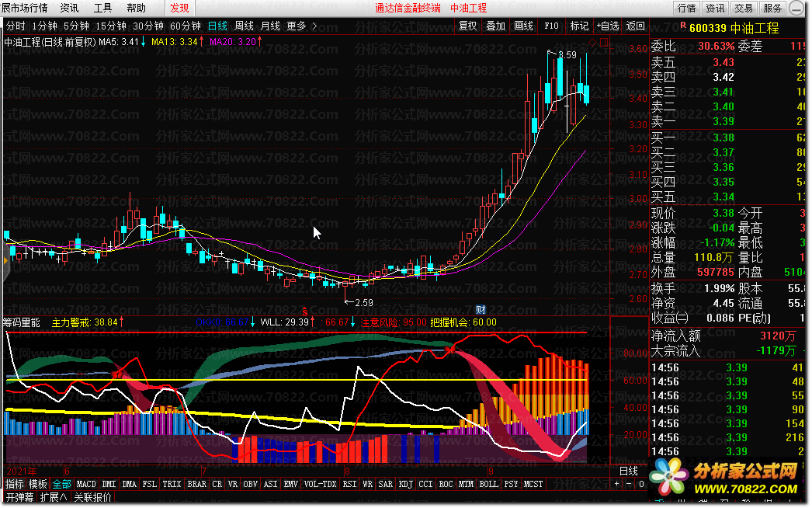Select the CCI indicator
The width and height of the screenshot is (812, 508).
pyautogui.click(x=425, y=484)
